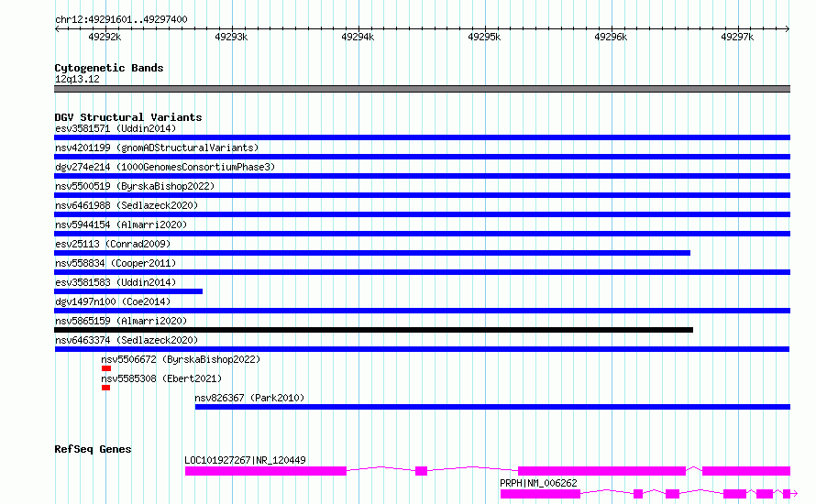Click the 49297k ruler tick label
This screenshot has width=816, height=504.
[x=737, y=37]
